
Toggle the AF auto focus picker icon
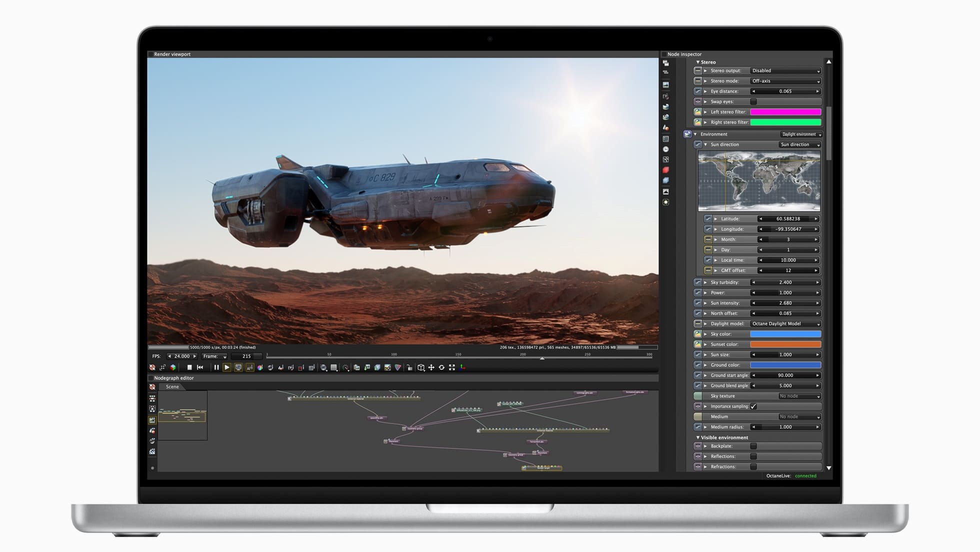click(x=249, y=367)
